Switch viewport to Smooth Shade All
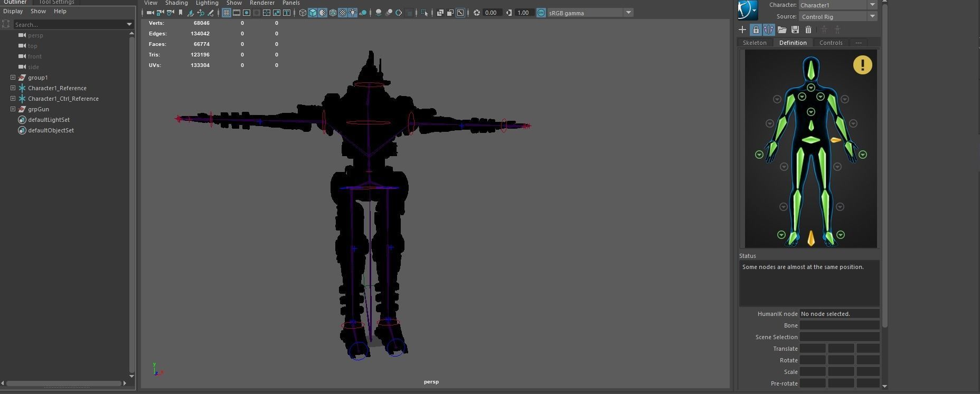Image resolution: width=980 pixels, height=394 pixels. (x=313, y=13)
